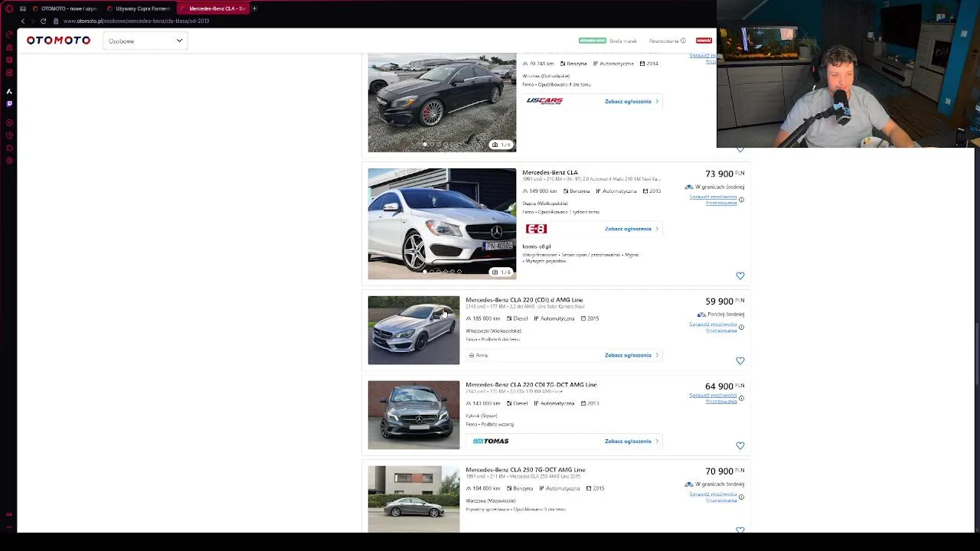Open the gray CLA 220 CDI 7G-DCT thumbnail
980x551 pixels.
(x=413, y=415)
